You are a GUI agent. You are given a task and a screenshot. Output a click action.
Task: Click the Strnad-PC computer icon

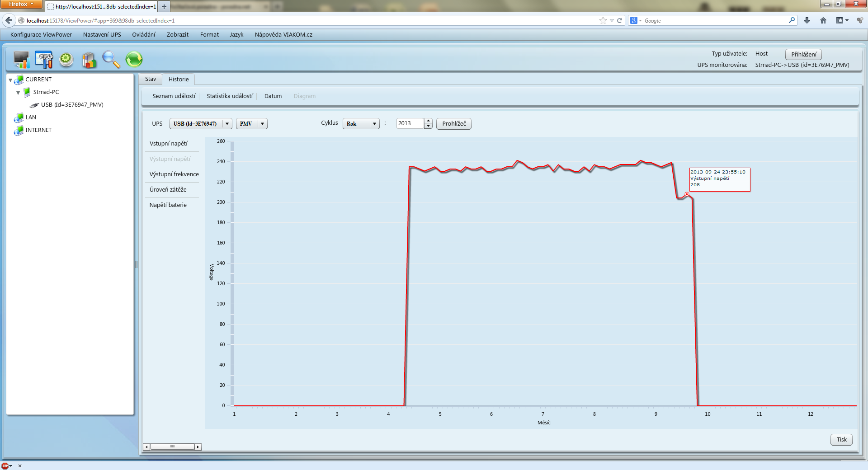click(x=27, y=92)
